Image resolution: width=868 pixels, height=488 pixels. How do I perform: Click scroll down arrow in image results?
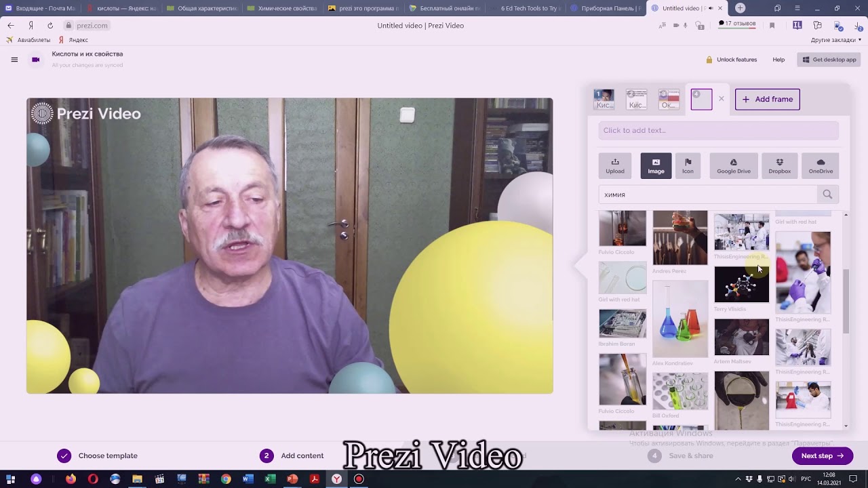(846, 426)
